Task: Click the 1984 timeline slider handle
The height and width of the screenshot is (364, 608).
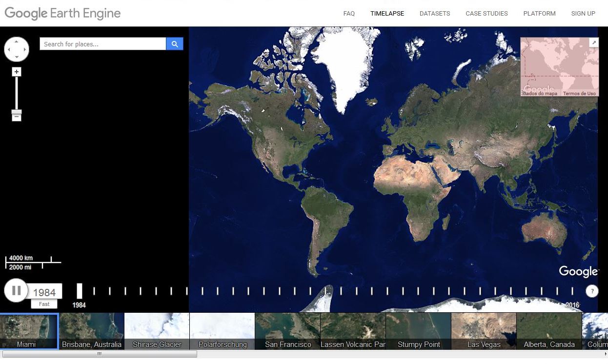Action: [79, 290]
